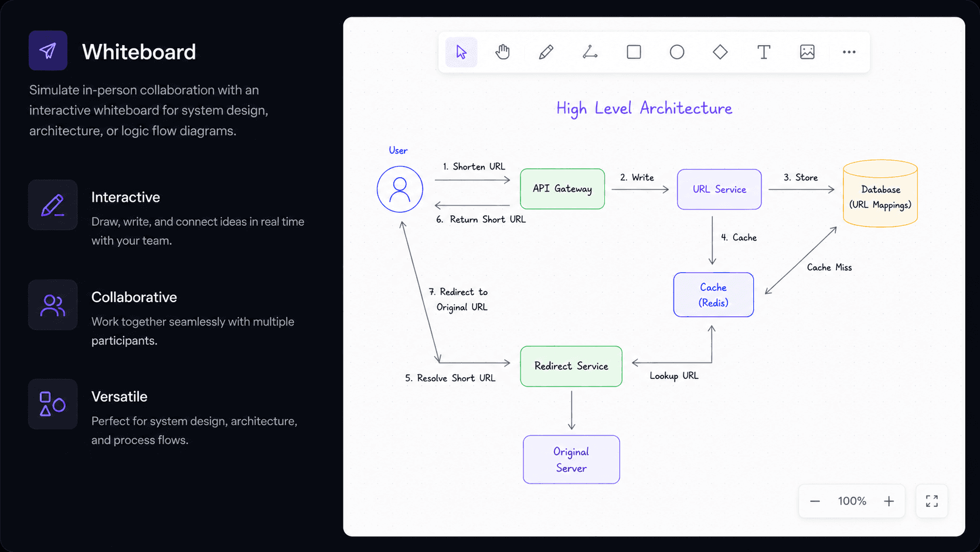
Task: Choose the text tool
Action: pos(764,52)
